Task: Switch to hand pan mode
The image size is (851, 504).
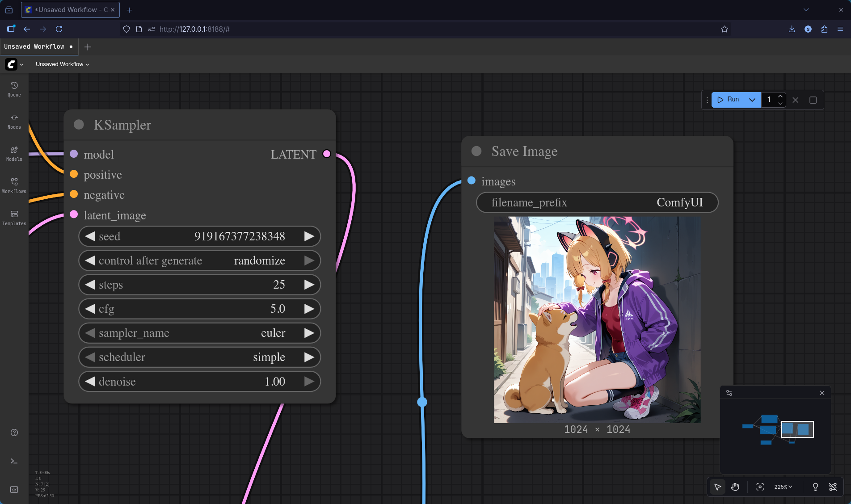Action: tap(735, 487)
